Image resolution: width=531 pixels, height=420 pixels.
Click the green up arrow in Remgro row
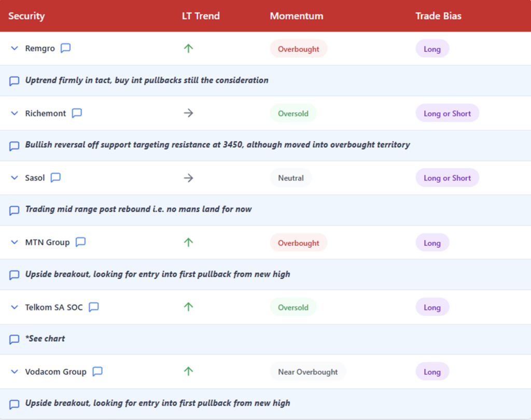coord(188,48)
